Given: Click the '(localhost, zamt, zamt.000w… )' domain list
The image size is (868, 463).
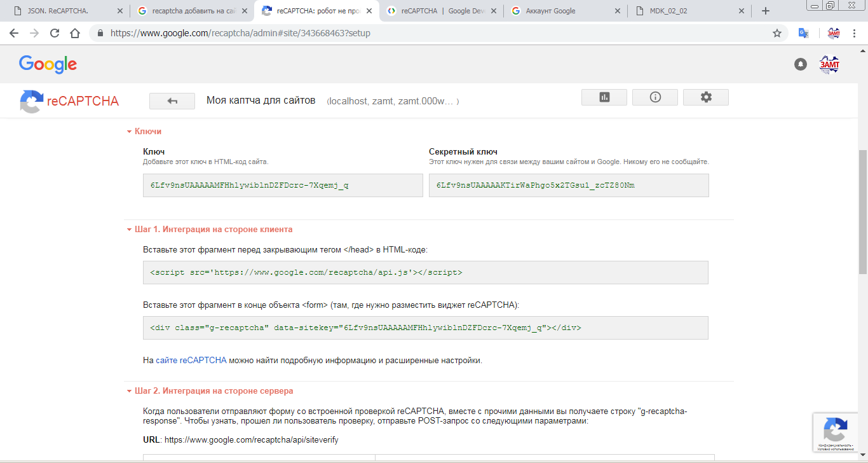Looking at the screenshot, I should click(x=393, y=101).
